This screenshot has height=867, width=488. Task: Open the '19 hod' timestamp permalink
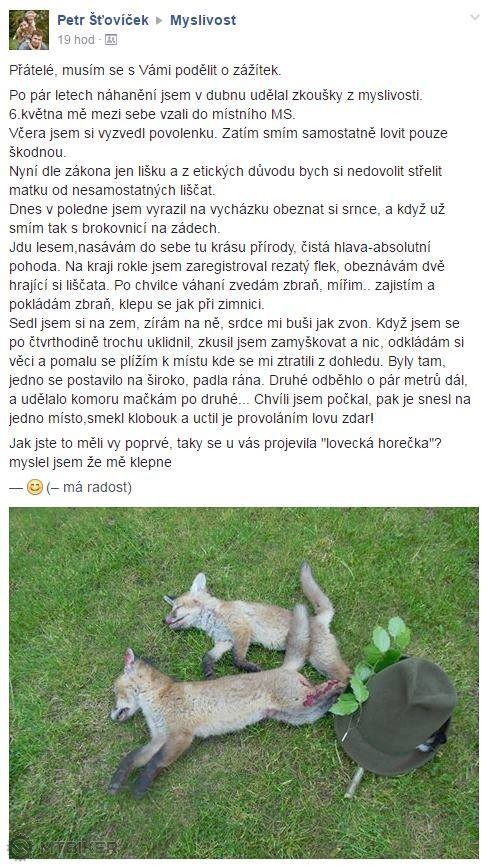pyautogui.click(x=76, y=40)
